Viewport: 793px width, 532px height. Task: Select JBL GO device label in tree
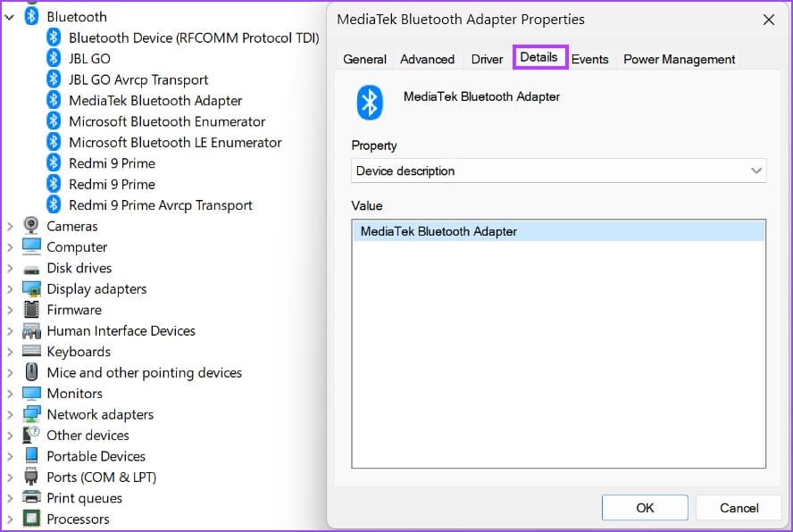click(89, 59)
